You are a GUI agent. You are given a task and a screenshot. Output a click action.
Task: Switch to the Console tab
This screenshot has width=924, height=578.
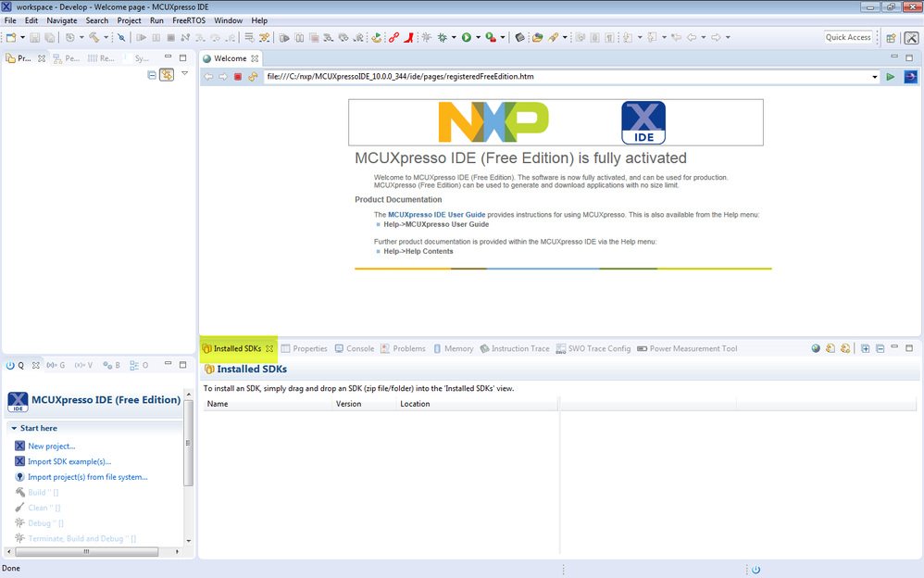point(359,348)
